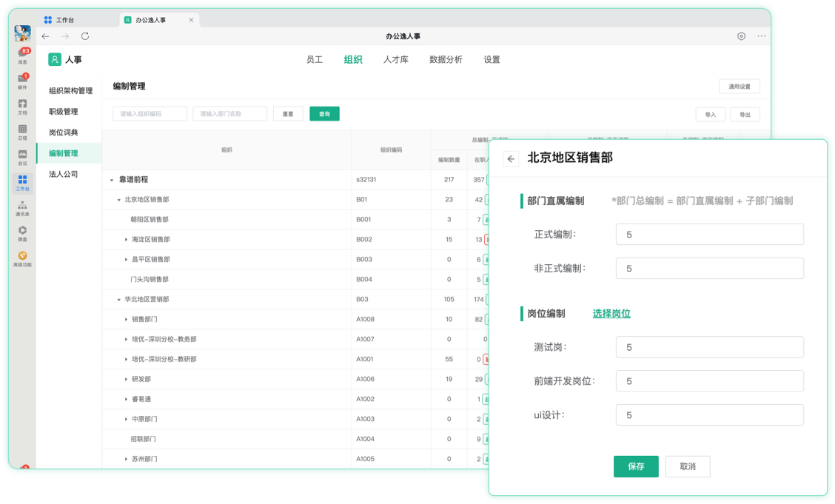The width and height of the screenshot is (835, 504).
Task: Open 通用设置 button
Action: click(x=740, y=86)
